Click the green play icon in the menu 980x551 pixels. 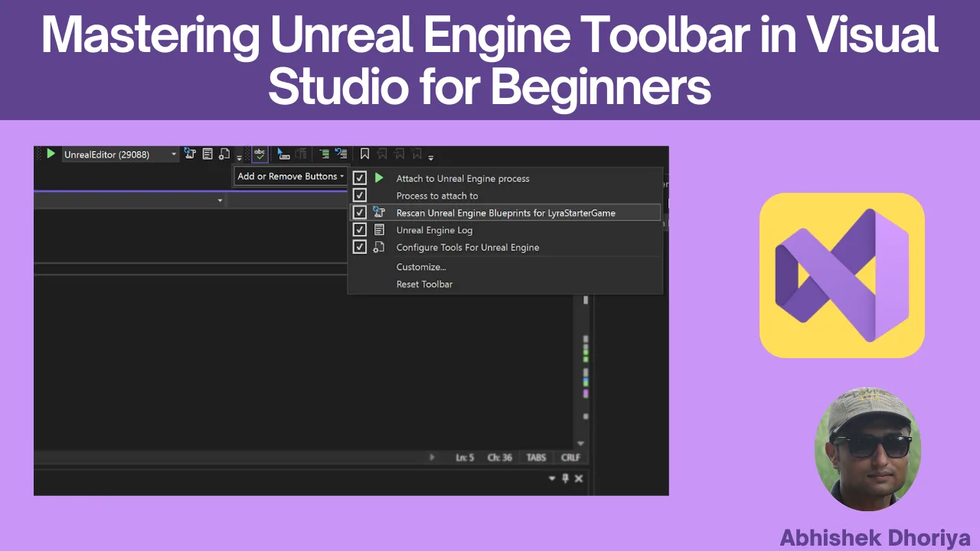pos(379,178)
